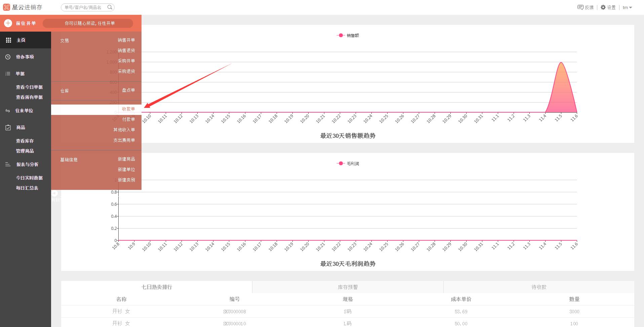Toggle 毛利润 legend series on chart
Image resolution: width=644 pixels, height=327 pixels.
click(348, 163)
